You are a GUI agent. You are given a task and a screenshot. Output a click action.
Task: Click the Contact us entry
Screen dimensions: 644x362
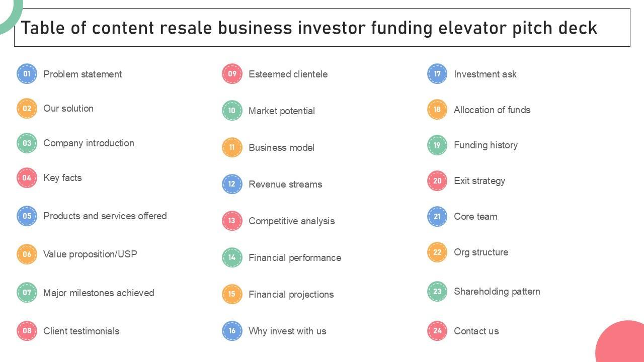[476, 331]
